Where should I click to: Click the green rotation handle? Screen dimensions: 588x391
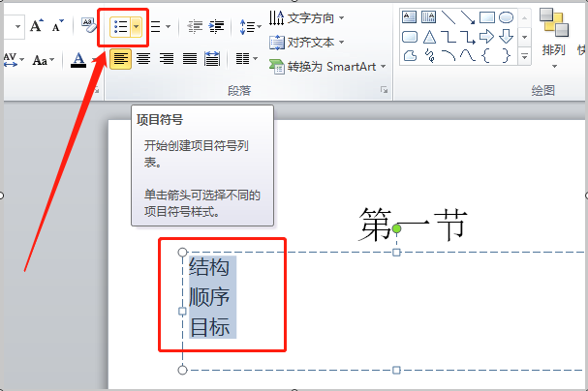pos(396,228)
